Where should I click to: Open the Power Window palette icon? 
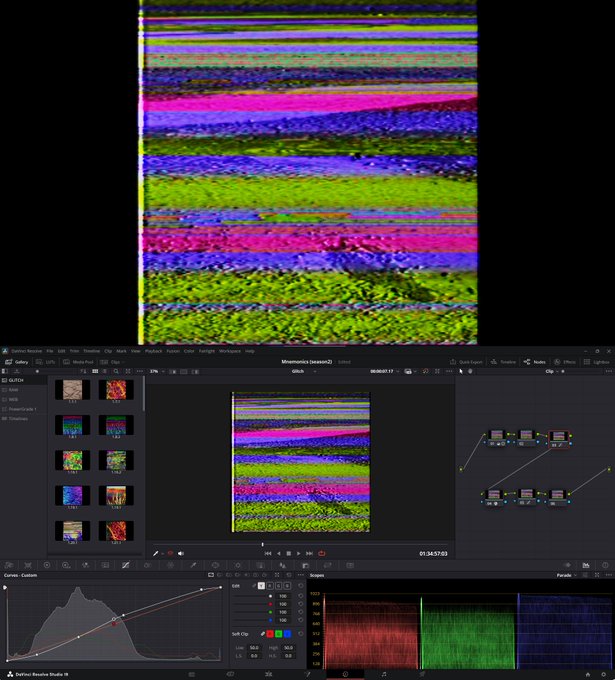pyautogui.click(x=215, y=565)
